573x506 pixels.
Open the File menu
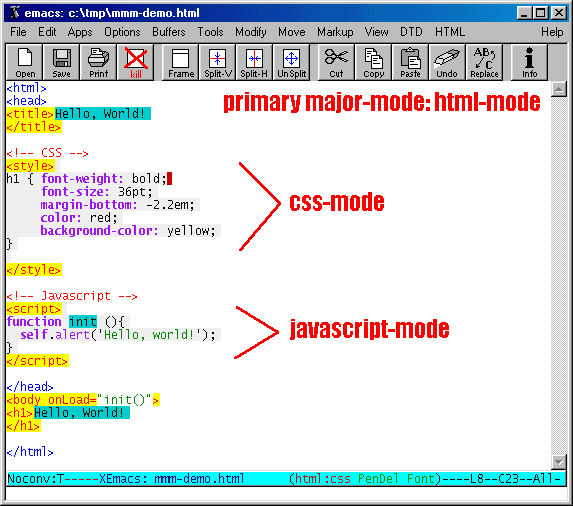click(x=18, y=32)
